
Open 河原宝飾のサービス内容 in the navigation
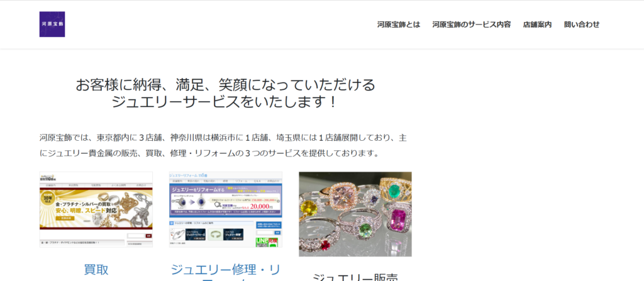(x=471, y=25)
